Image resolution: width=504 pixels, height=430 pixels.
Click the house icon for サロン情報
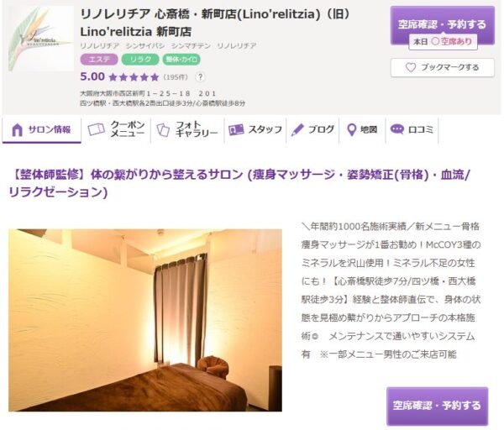point(17,130)
